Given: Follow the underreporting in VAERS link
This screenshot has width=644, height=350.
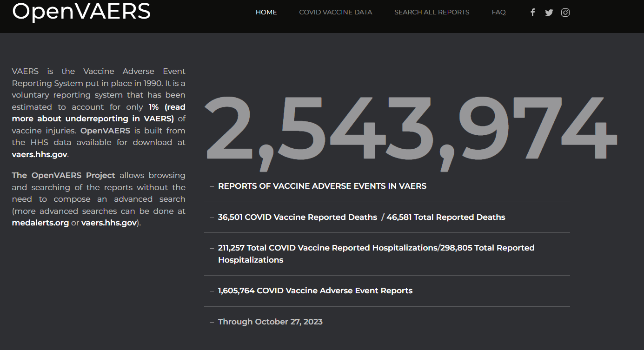Looking at the screenshot, I should 99,113.
